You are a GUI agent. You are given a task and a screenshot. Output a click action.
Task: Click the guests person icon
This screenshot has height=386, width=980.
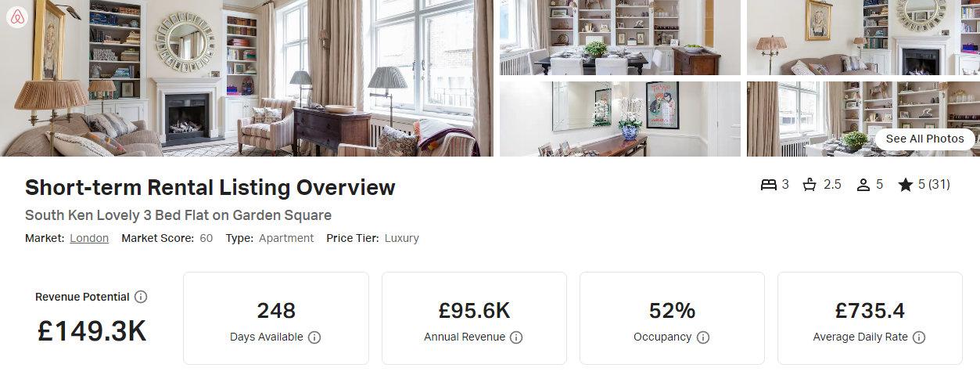tap(863, 185)
